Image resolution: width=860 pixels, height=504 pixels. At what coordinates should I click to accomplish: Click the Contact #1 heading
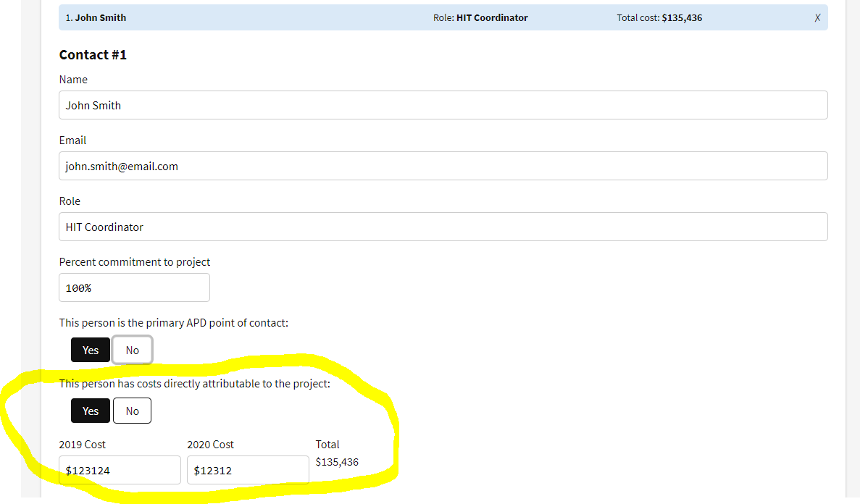93,54
